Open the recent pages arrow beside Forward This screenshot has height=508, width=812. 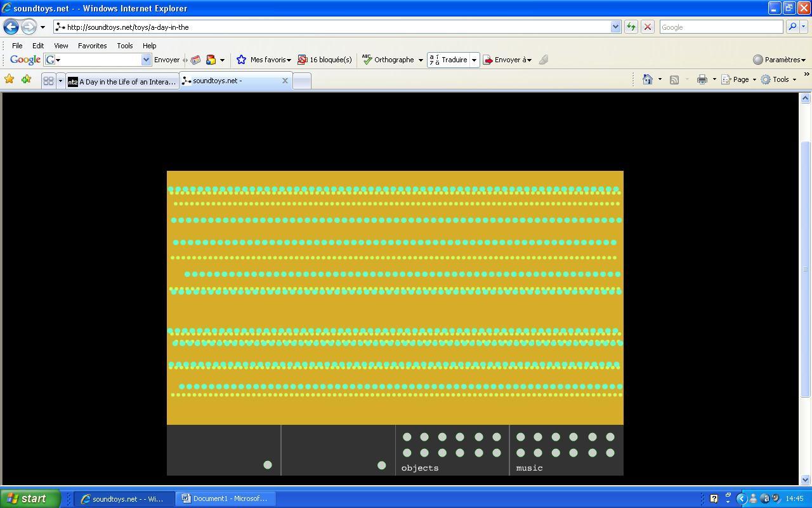[x=43, y=27]
